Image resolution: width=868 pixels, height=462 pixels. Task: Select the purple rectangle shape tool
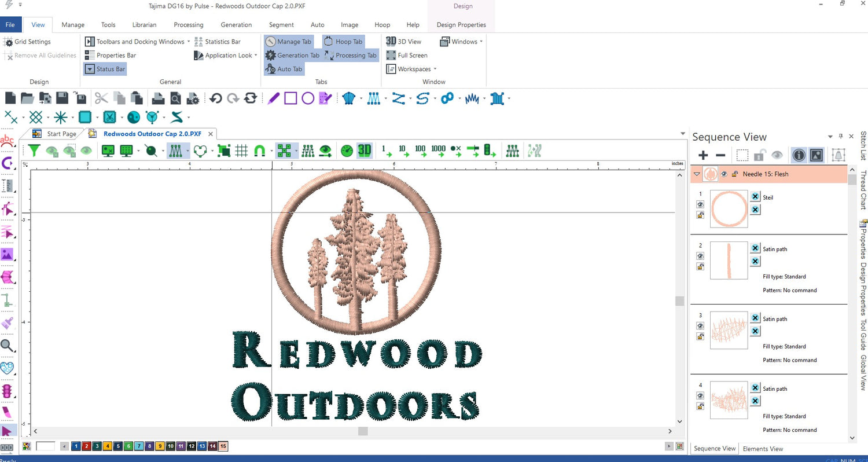point(290,98)
